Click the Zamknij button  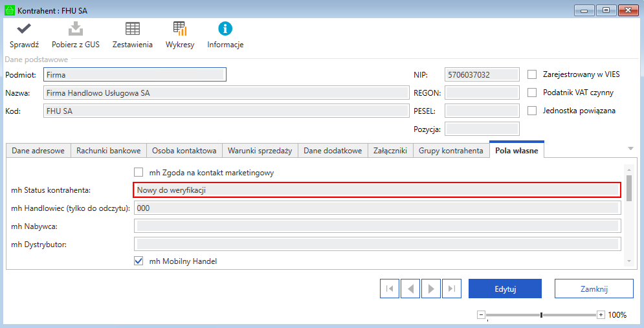[x=594, y=289]
